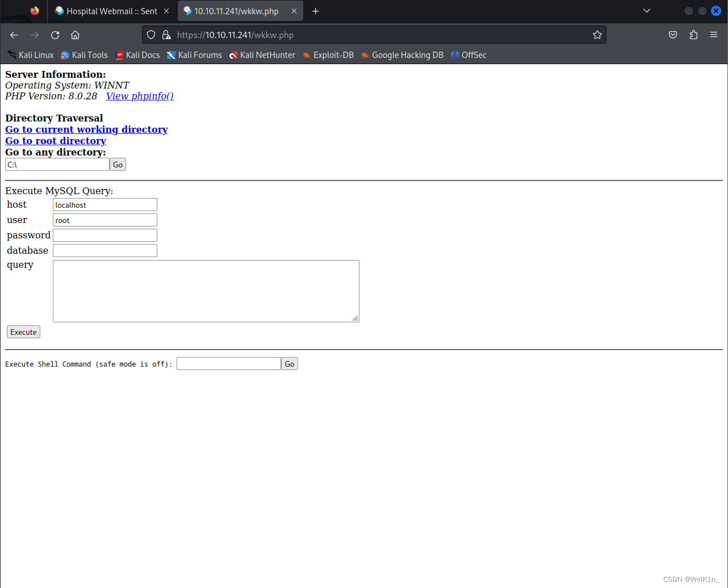Screen dimensions: 728x588
Task: Click the shell command input field
Action: pyautogui.click(x=229, y=364)
